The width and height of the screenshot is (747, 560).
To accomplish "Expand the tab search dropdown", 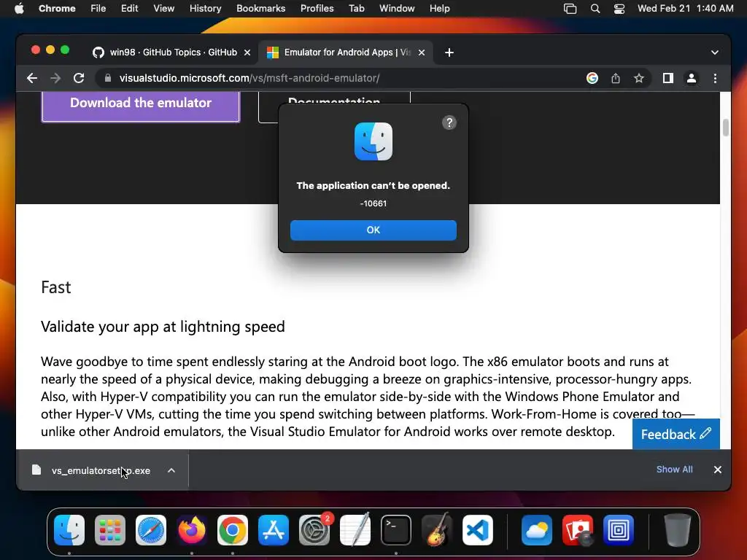I will click(714, 52).
